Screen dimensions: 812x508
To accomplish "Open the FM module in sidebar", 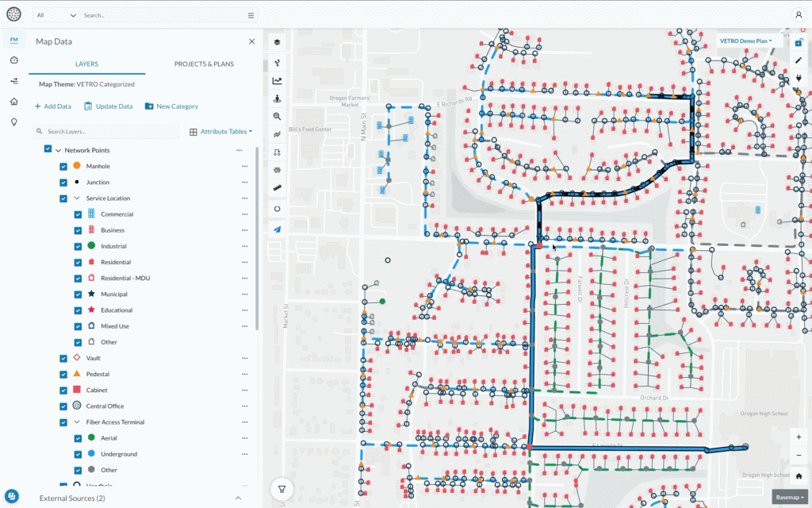I will pyautogui.click(x=14, y=40).
